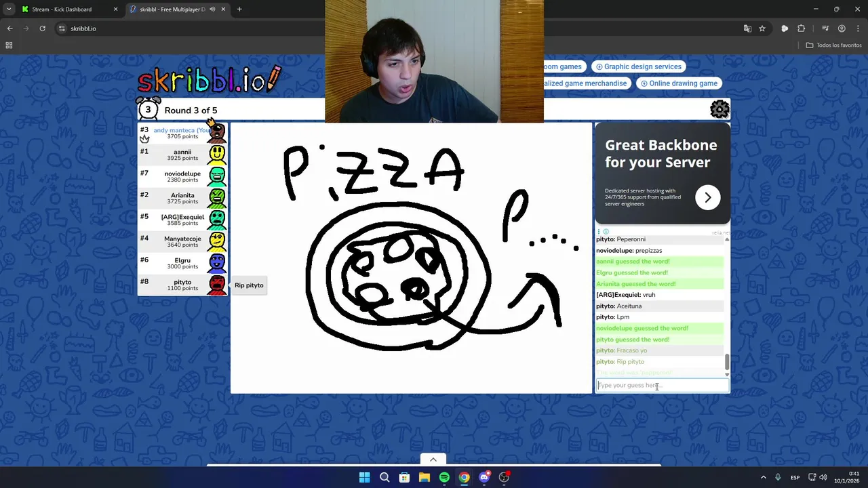Screen dimensions: 868x488
Task: Open media controls icon in toolbar
Action: [825, 28]
